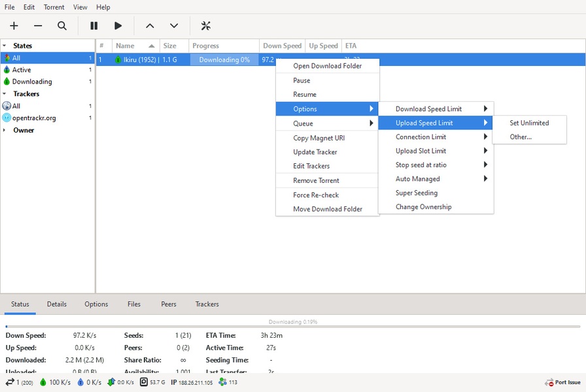Collapse the States section
This screenshot has width=586, height=392.
[5, 46]
